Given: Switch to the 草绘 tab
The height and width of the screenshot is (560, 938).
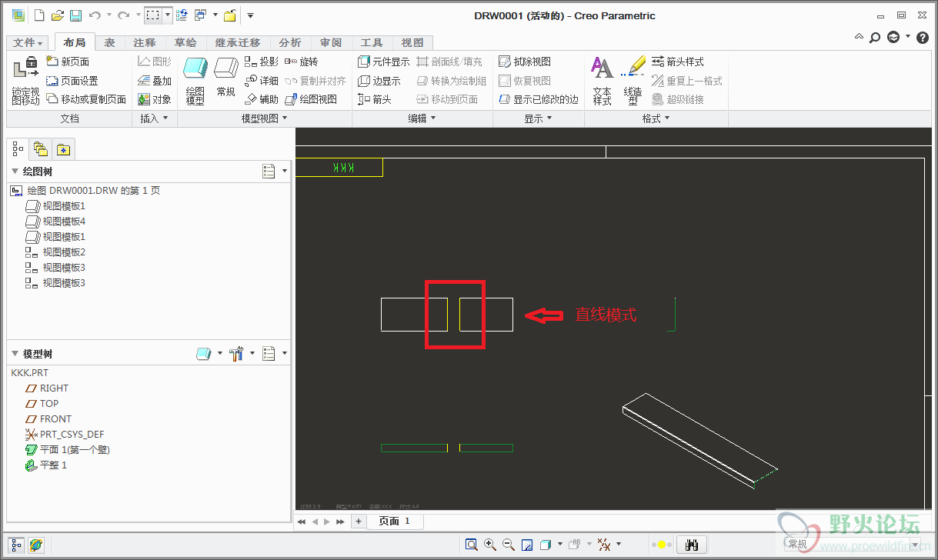Looking at the screenshot, I should (x=185, y=43).
